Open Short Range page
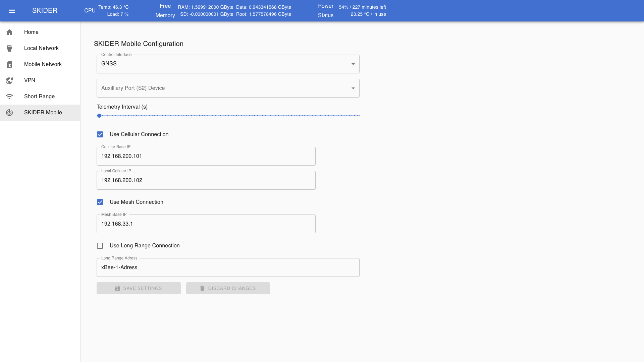The image size is (644, 362). pyautogui.click(x=40, y=97)
